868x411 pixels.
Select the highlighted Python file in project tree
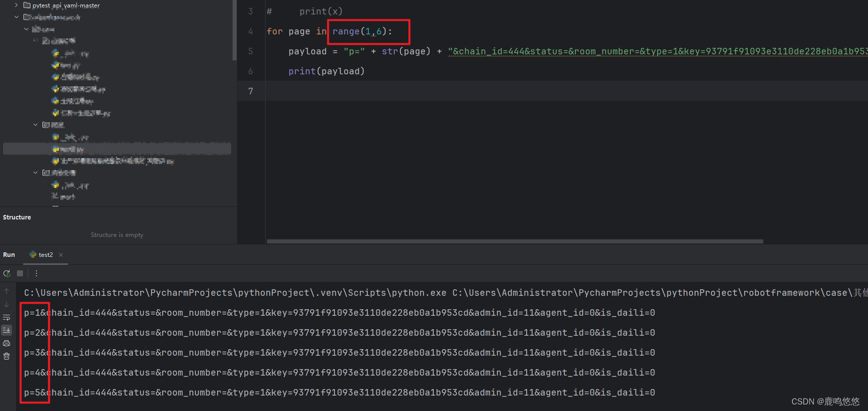tap(117, 149)
